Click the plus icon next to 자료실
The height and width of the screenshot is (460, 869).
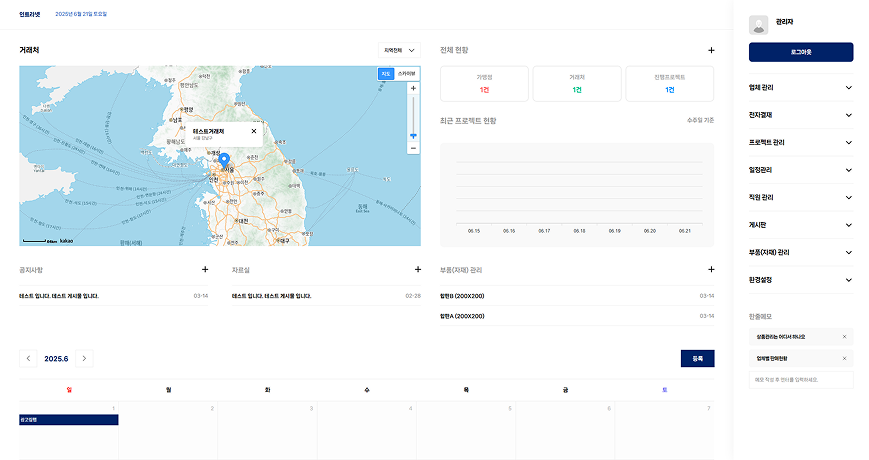417,269
